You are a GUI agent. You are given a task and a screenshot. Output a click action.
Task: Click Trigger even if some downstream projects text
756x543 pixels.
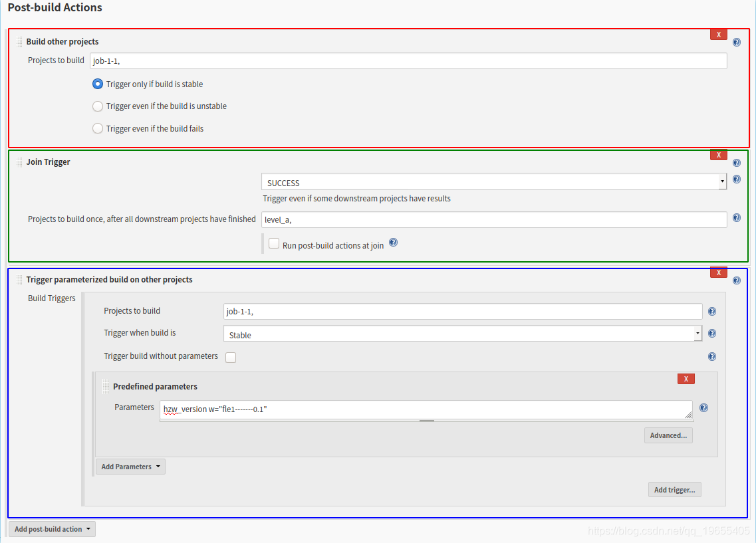pos(356,199)
